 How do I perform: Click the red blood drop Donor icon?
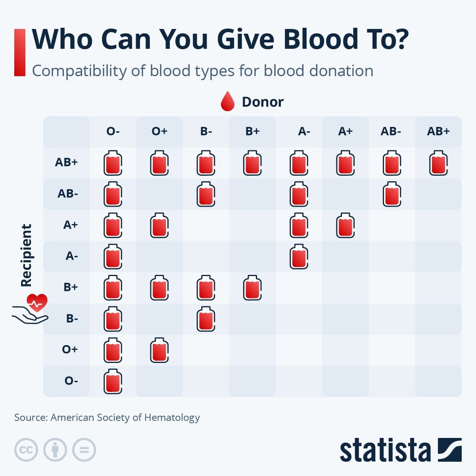coord(227,102)
